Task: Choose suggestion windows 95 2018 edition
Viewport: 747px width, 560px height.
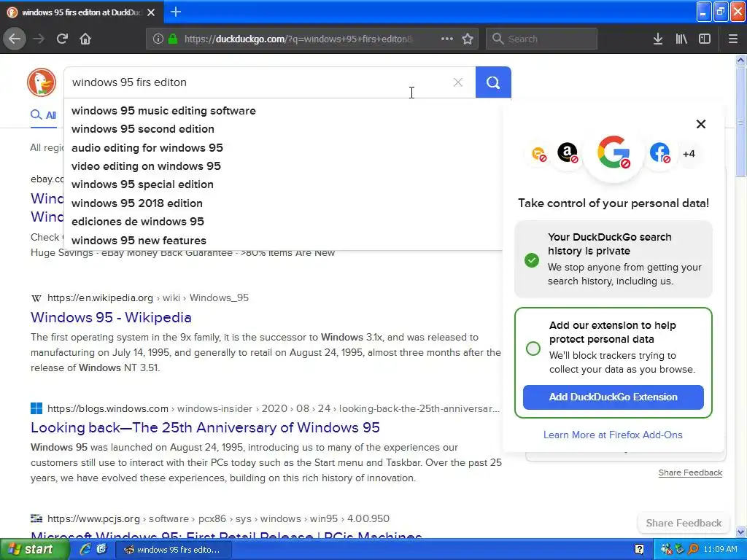Action: coord(283,203)
